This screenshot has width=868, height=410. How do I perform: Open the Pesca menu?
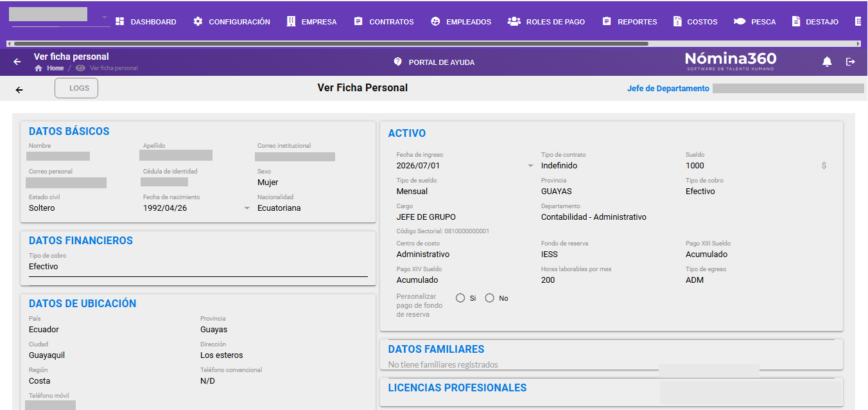(x=754, y=22)
